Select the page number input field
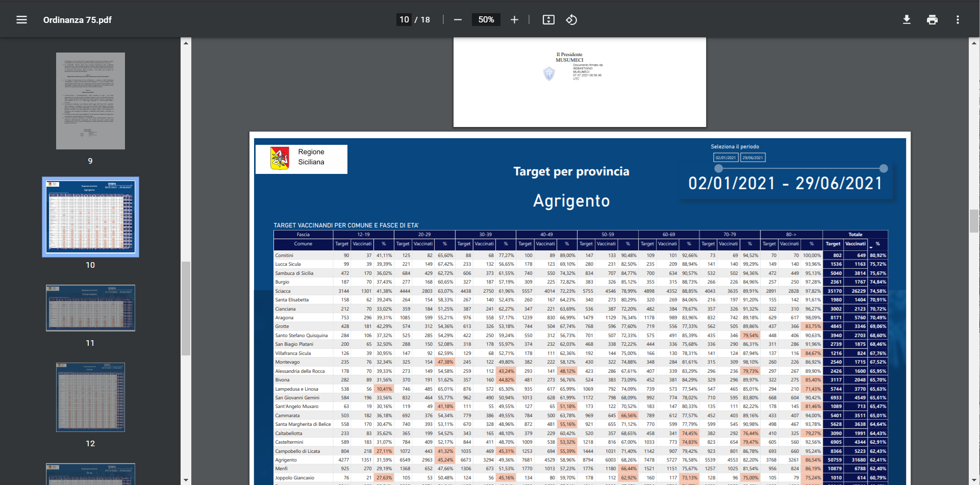 404,20
